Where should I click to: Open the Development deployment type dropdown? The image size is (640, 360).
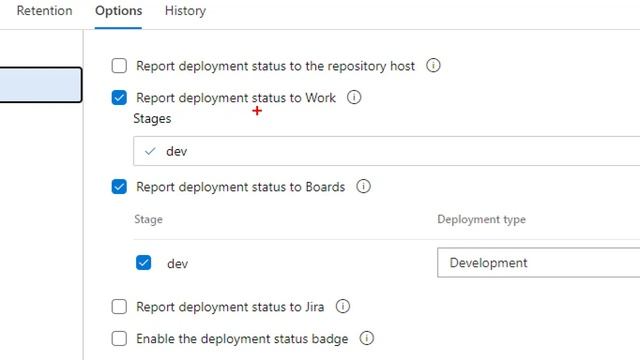click(x=538, y=263)
